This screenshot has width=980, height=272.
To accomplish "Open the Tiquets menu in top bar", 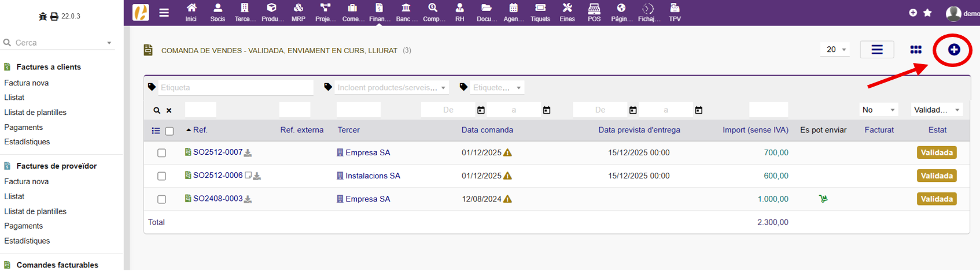I will (540, 13).
